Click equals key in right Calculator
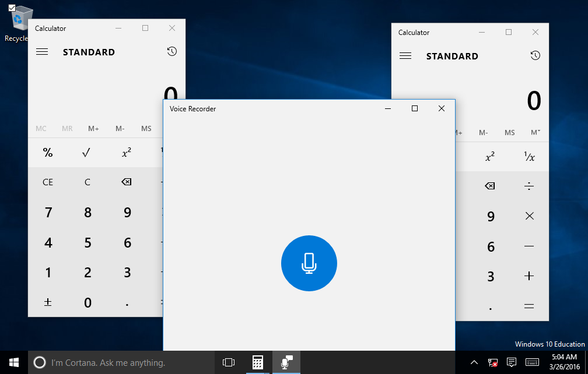 529,306
